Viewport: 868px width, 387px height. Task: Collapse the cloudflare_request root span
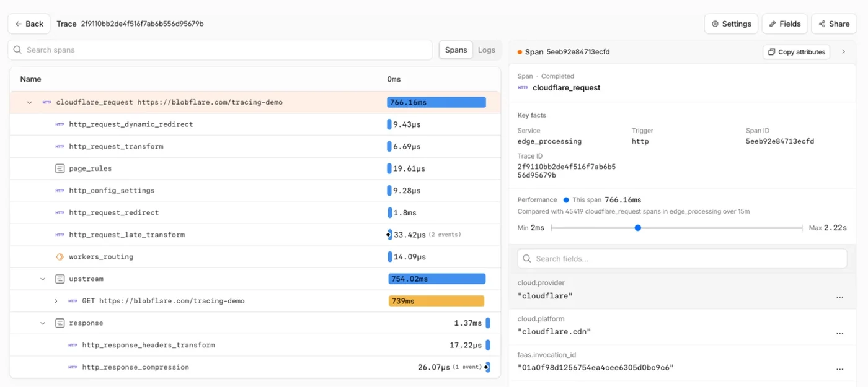click(x=29, y=103)
